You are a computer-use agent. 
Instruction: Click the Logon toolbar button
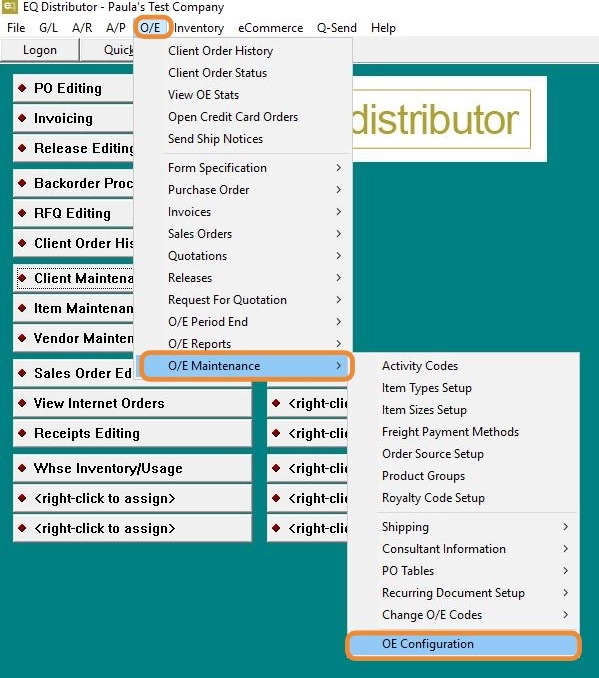tap(40, 50)
